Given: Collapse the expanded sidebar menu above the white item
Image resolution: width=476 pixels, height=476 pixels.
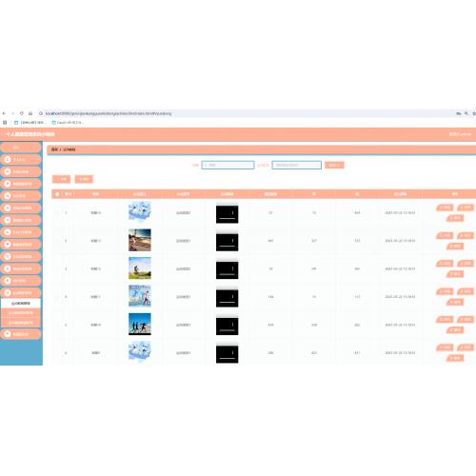Looking at the screenshot, I should click(x=21, y=292).
